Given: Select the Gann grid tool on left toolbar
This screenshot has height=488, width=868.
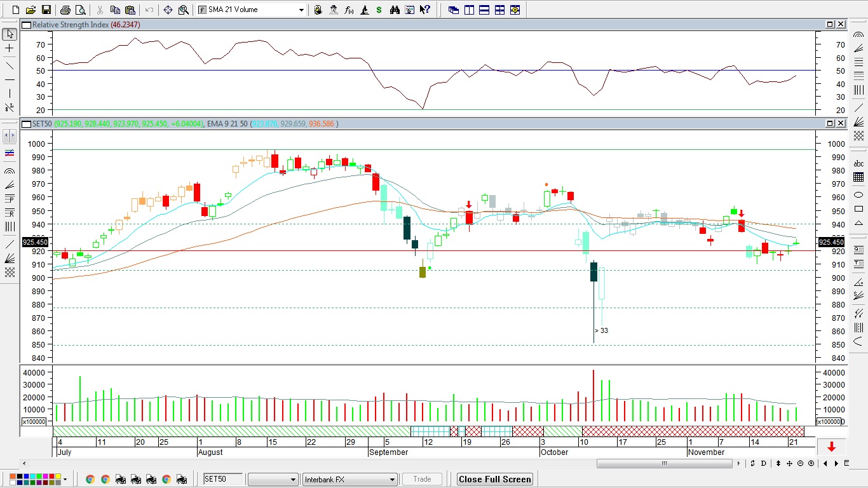Looking at the screenshot, I should [x=10, y=272].
